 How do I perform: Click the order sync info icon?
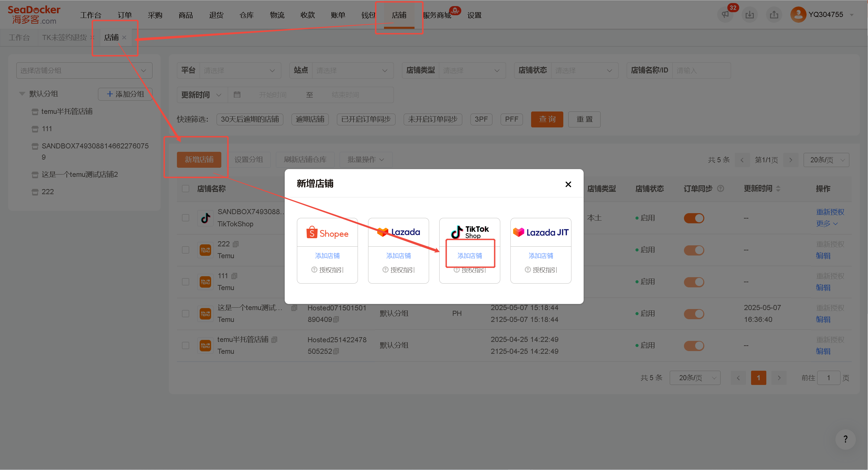point(721,188)
